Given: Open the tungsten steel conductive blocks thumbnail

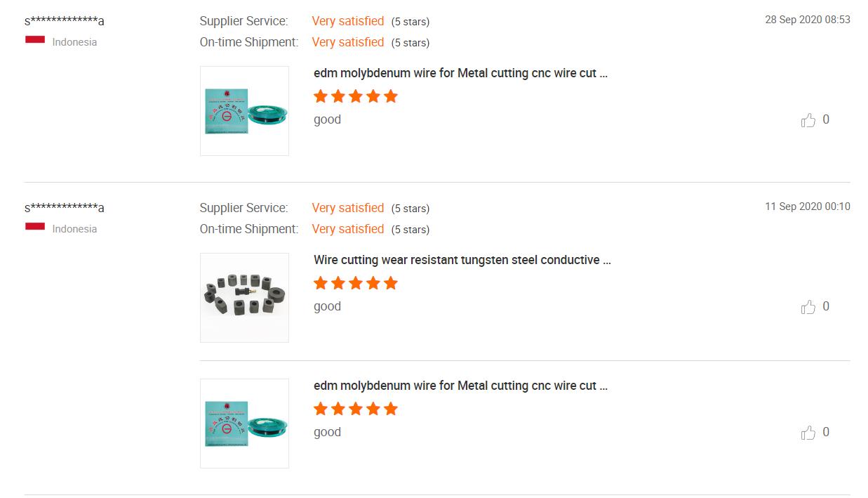Looking at the screenshot, I should pos(244,298).
